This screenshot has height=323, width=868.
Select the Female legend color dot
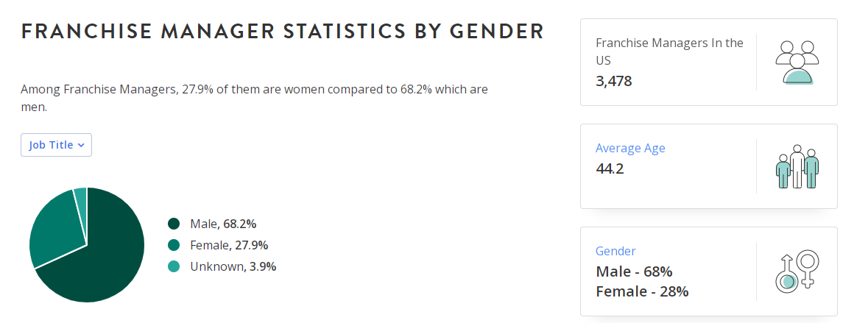pos(174,245)
